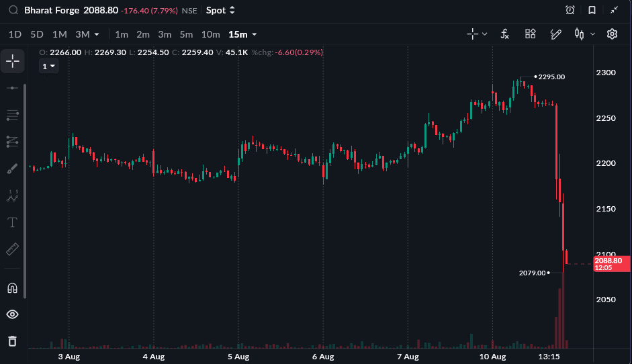Click the 10 Aug date label
Screen dimensions: 632x364
[492, 357]
